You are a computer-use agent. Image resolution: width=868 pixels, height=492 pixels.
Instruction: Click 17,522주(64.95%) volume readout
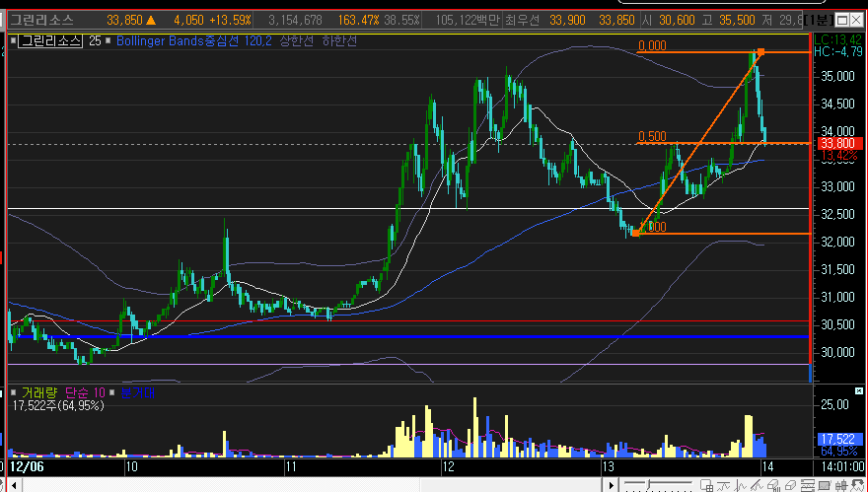(x=58, y=405)
